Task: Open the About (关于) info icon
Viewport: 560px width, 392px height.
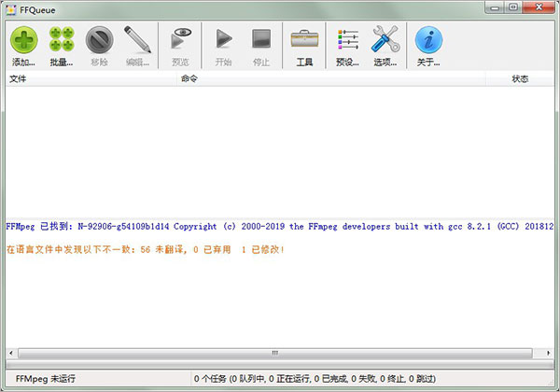Action: pyautogui.click(x=428, y=39)
